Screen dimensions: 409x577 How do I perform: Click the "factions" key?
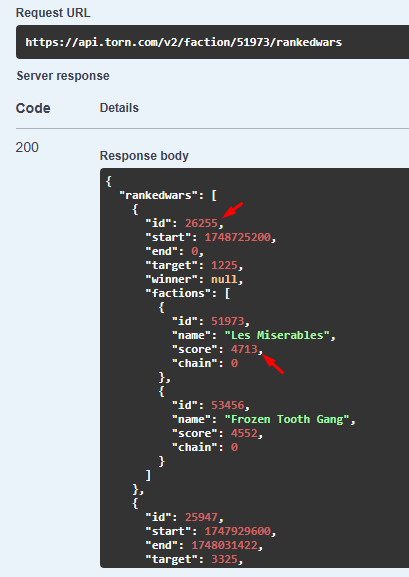179,293
